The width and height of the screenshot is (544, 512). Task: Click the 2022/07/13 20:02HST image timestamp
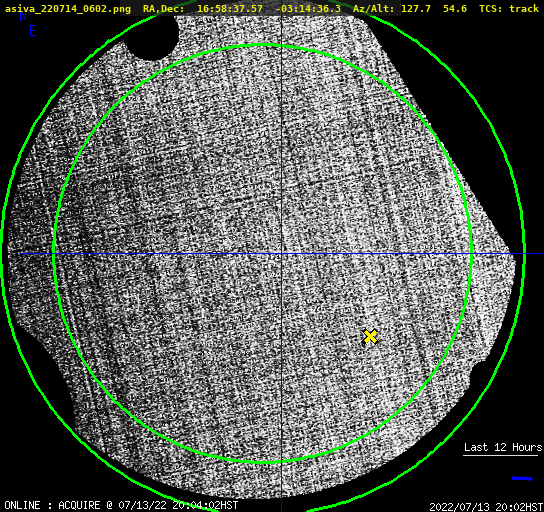(486, 507)
